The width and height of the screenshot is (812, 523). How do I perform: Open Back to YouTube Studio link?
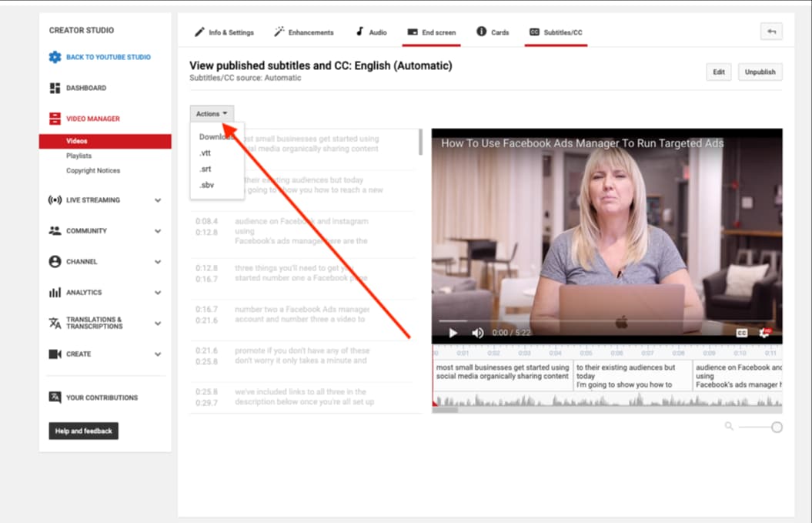[109, 57]
